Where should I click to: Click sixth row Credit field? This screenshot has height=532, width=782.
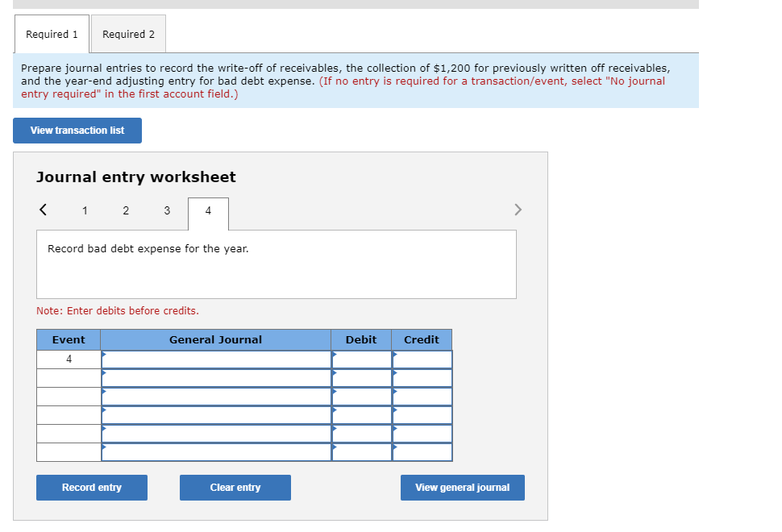pos(422,451)
